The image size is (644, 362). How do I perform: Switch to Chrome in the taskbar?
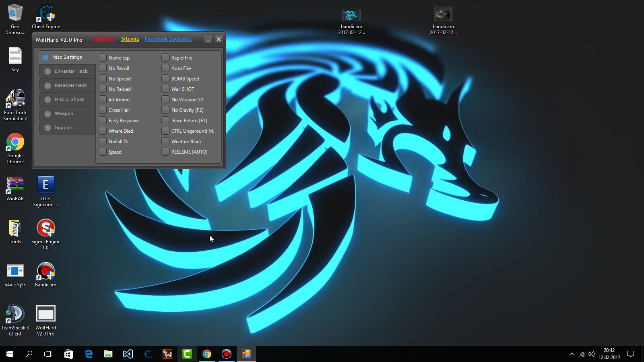pos(207,354)
